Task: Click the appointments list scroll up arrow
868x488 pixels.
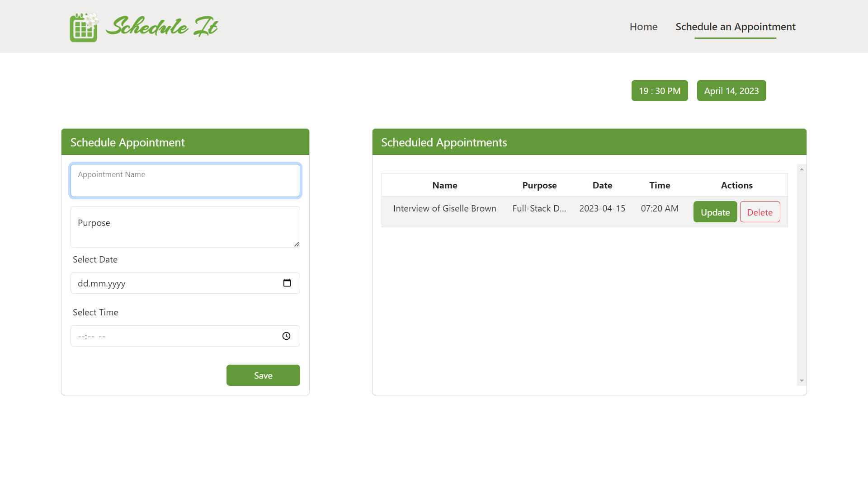Action: (802, 169)
